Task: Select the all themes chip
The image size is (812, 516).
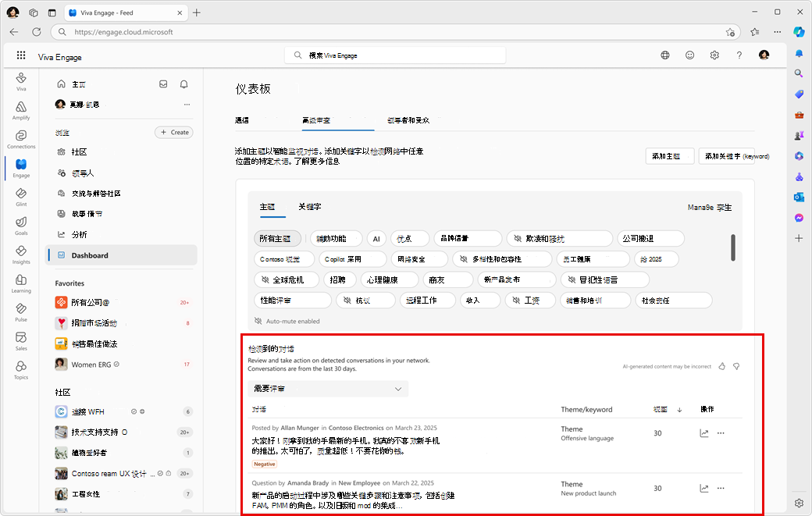Action: click(277, 239)
